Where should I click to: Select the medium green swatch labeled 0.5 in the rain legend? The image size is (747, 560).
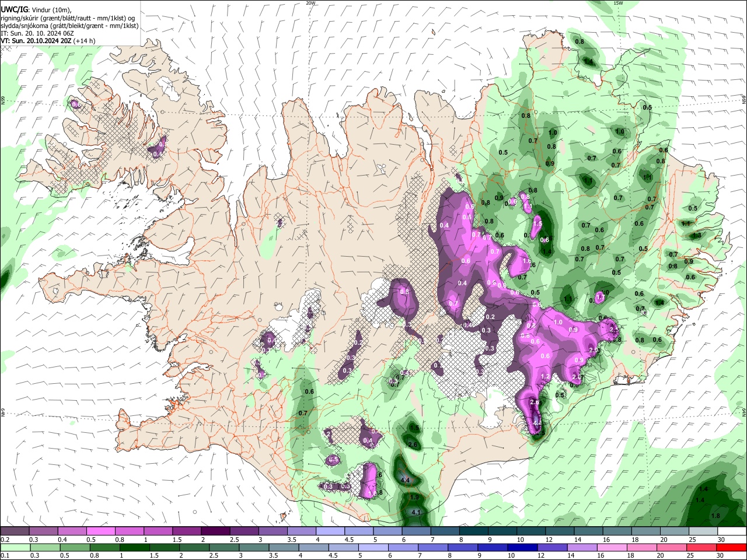(x=75, y=548)
